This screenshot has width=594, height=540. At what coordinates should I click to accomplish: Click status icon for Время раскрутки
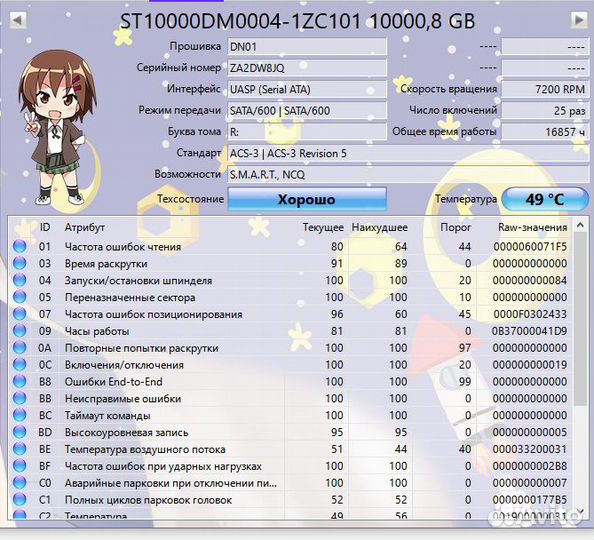(x=20, y=263)
